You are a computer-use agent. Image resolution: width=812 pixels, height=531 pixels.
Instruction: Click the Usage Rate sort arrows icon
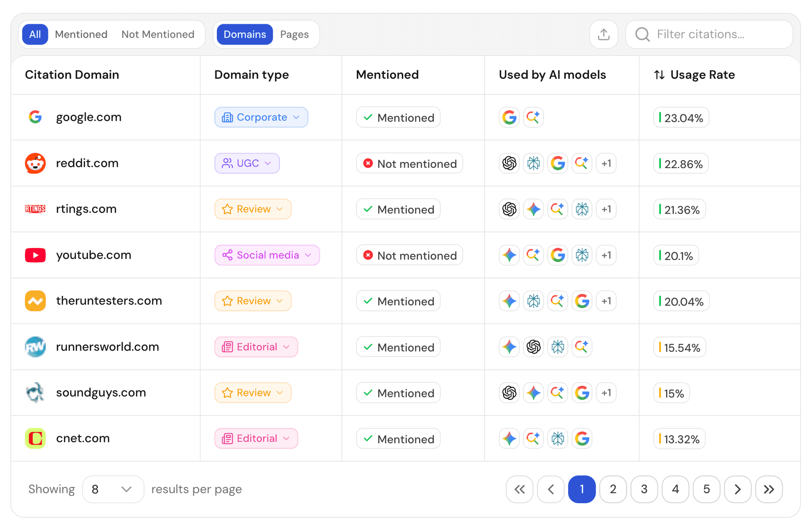pyautogui.click(x=659, y=75)
